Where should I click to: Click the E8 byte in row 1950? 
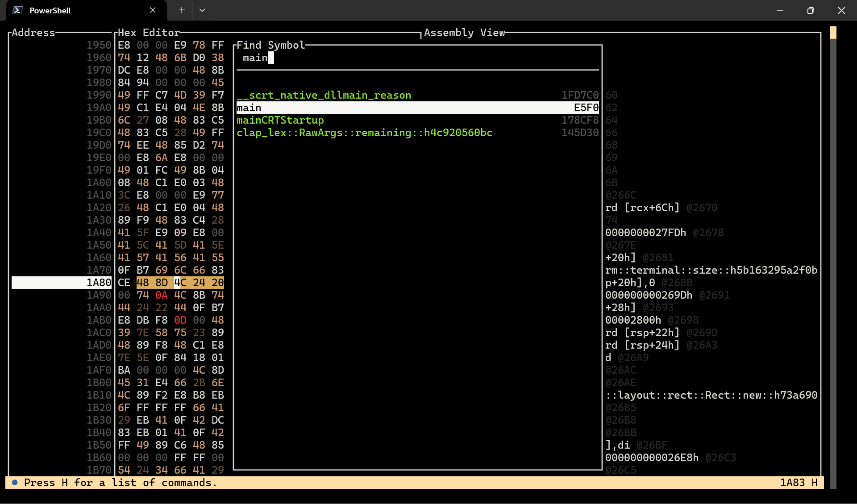click(124, 45)
